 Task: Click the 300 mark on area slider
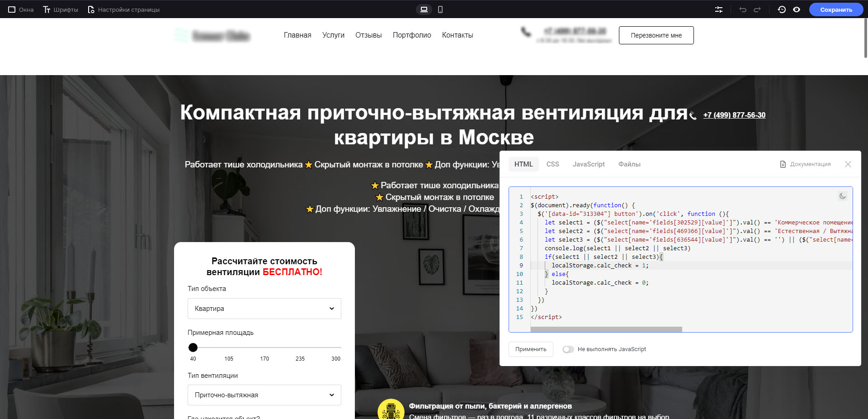point(336,359)
